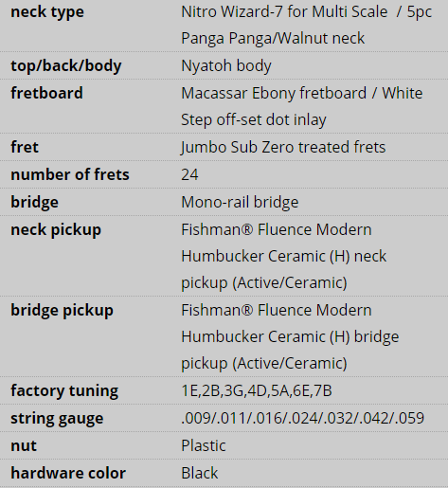Screen dimensions: 448x488
Task: Select string gauge values .009/.011
Action: [x=302, y=418]
